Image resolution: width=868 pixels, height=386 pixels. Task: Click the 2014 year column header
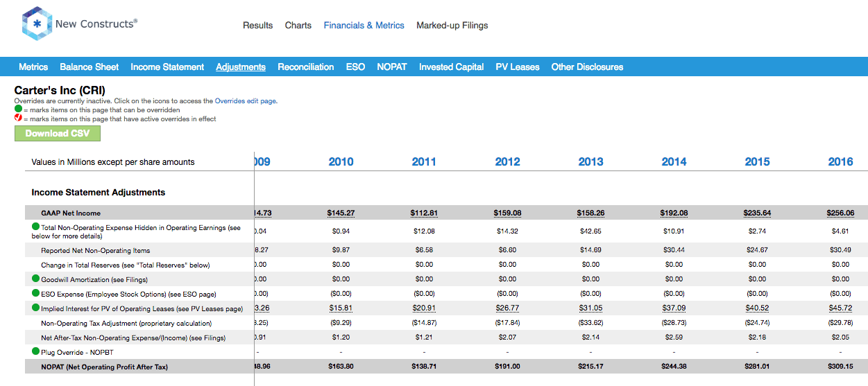point(674,161)
